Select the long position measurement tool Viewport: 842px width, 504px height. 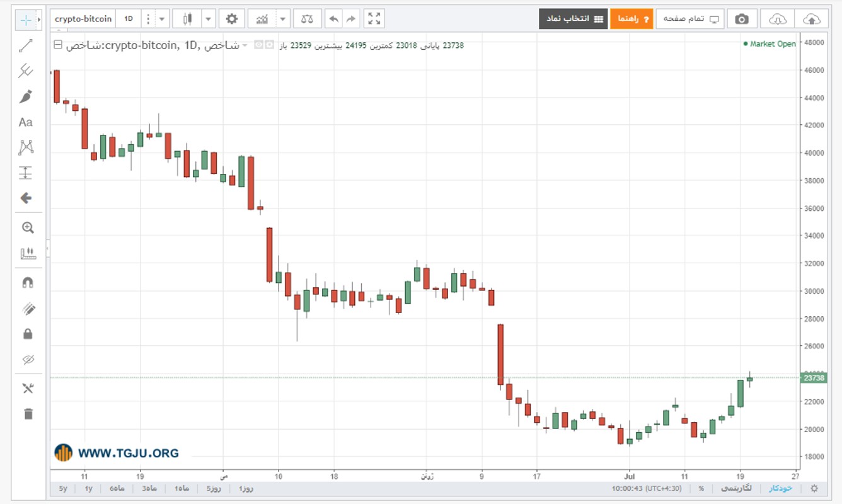point(26,173)
